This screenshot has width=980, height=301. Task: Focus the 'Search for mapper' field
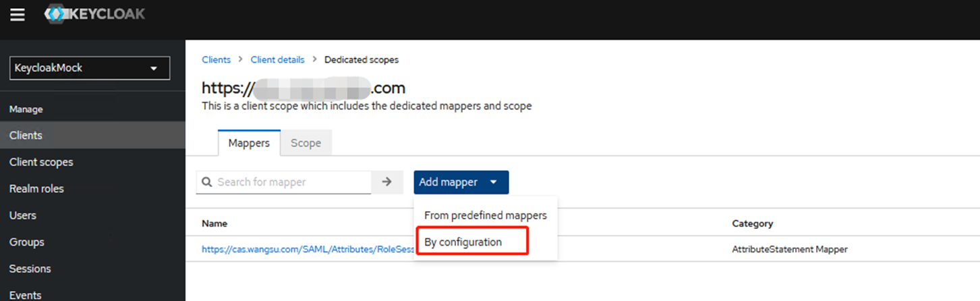291,182
